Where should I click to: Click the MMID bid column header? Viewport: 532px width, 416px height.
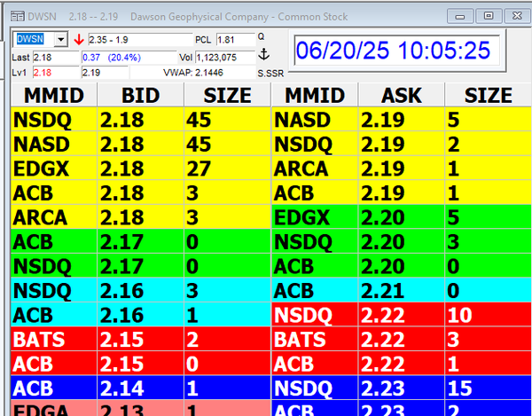click(x=52, y=96)
